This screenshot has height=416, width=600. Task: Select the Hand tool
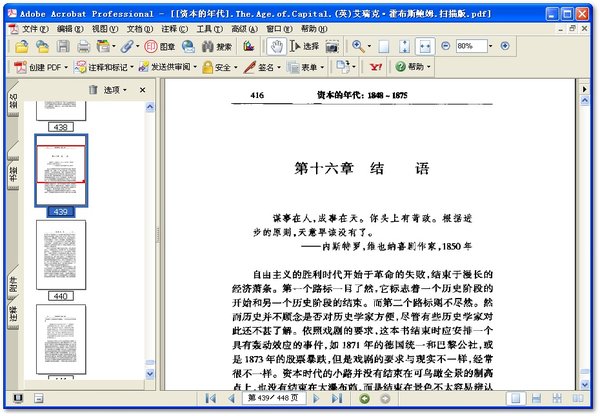coord(276,46)
